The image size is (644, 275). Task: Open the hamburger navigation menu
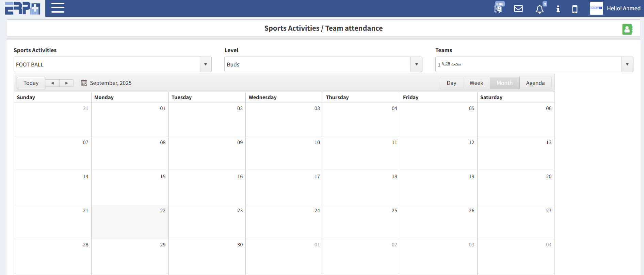pos(58,8)
